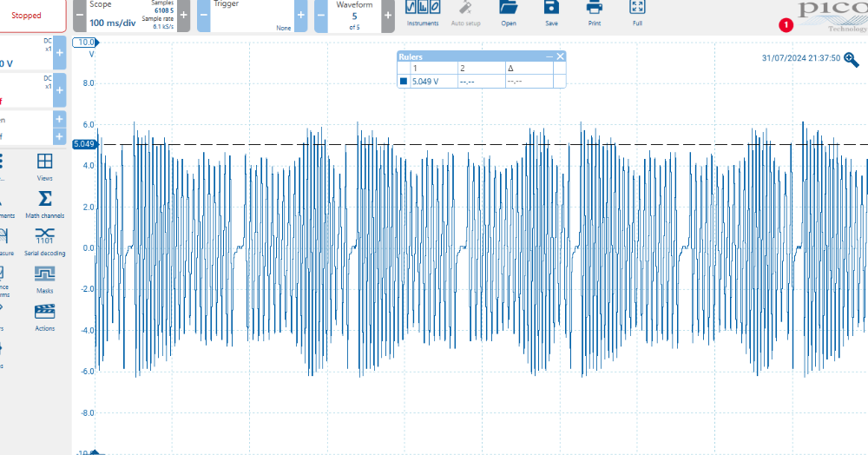Open Math channels tool
The image size is (868, 455).
coord(45,201)
